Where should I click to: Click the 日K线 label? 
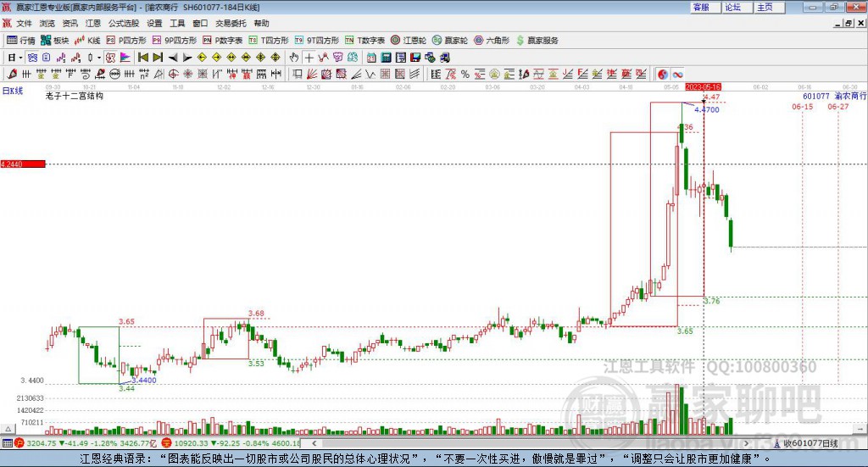[12, 92]
